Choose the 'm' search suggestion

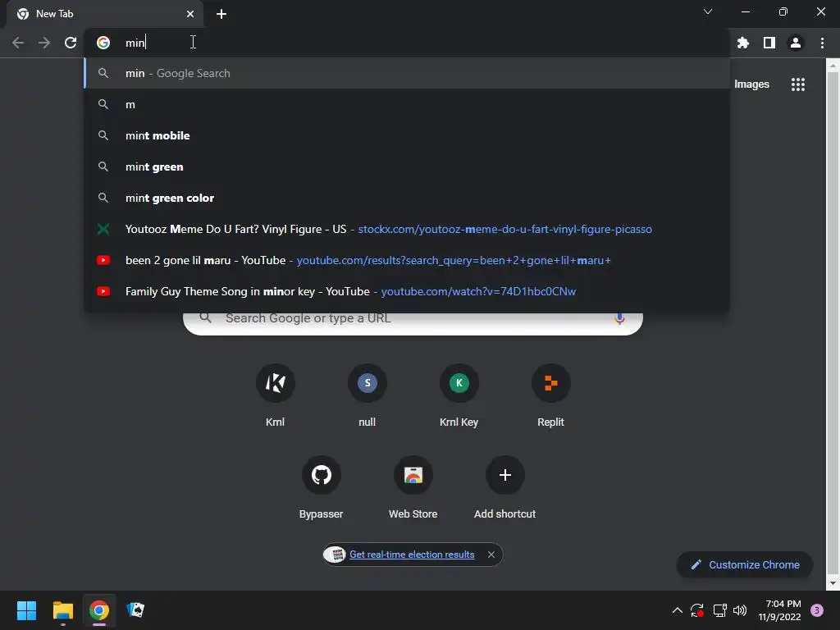coord(407,104)
